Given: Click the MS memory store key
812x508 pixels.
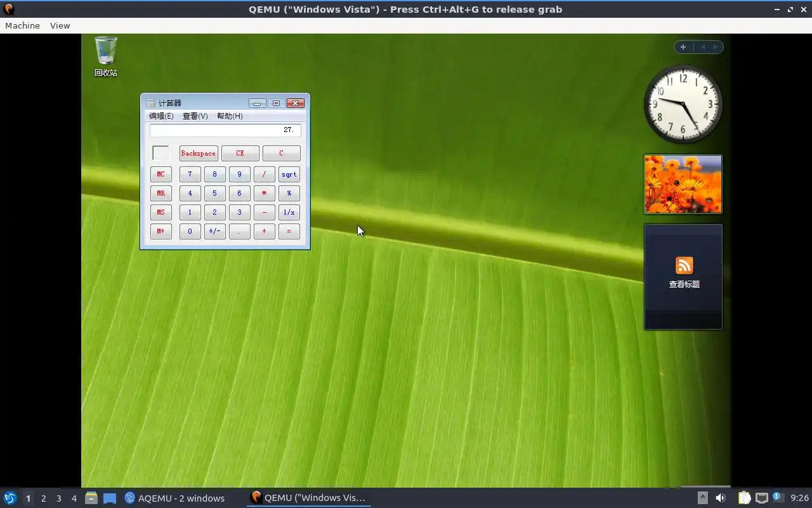Looking at the screenshot, I should click(161, 212).
